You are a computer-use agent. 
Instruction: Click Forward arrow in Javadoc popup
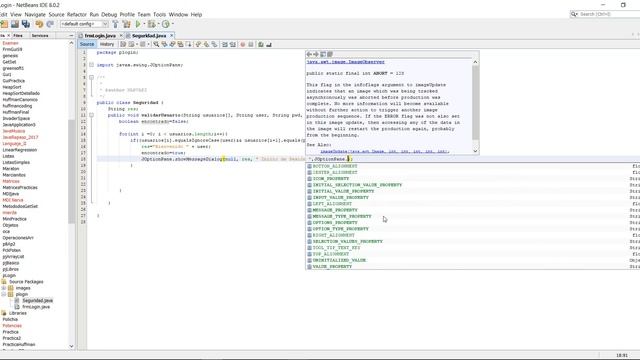pyautogui.click(x=316, y=54)
